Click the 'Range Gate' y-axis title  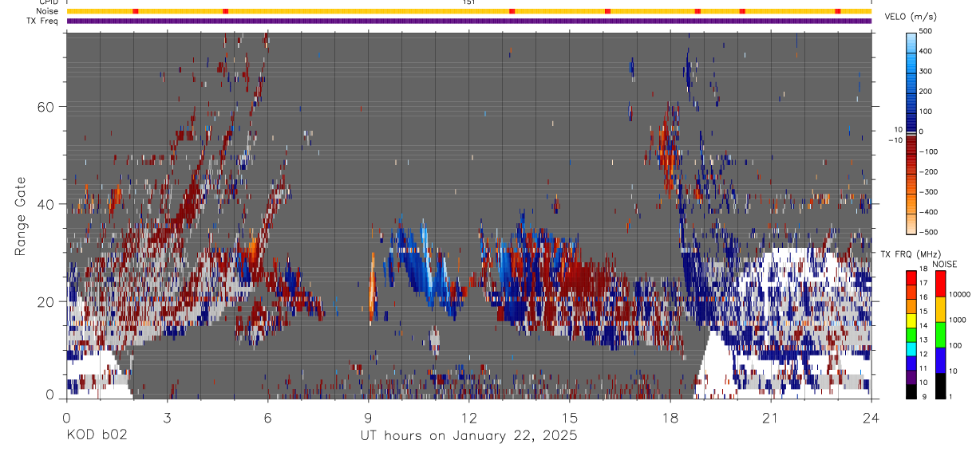click(20, 216)
